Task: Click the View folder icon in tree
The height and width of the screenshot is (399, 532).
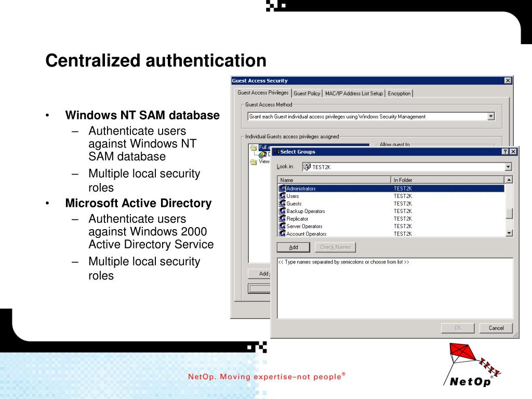Action: pyautogui.click(x=254, y=162)
